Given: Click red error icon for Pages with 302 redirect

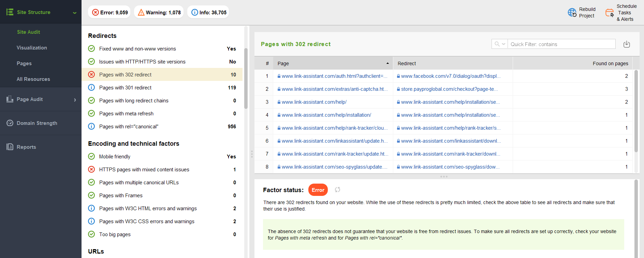Looking at the screenshot, I should pyautogui.click(x=91, y=74).
